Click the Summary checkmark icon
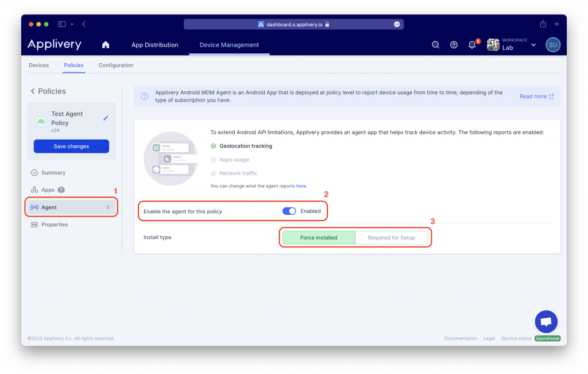Screen dimensions: 588x374 34,172
